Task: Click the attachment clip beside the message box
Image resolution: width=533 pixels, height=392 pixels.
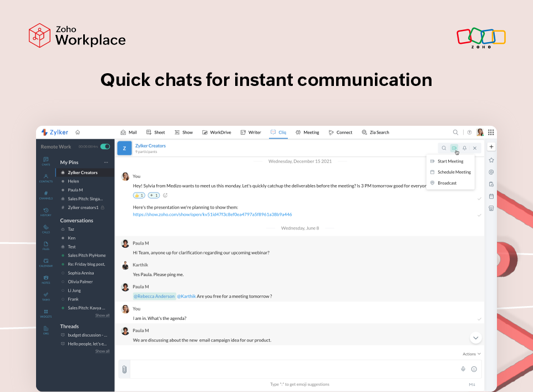Action: click(x=124, y=369)
